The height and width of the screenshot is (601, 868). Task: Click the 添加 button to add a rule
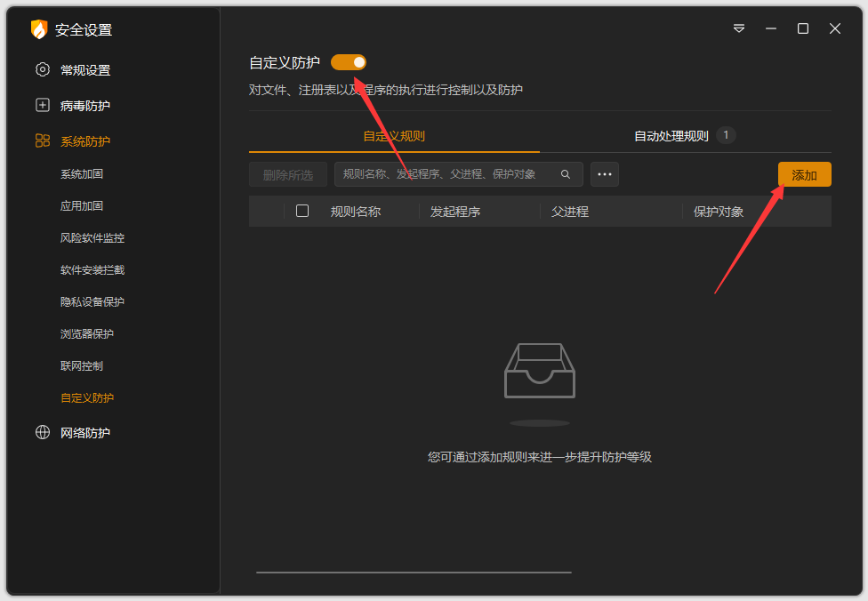pos(804,174)
